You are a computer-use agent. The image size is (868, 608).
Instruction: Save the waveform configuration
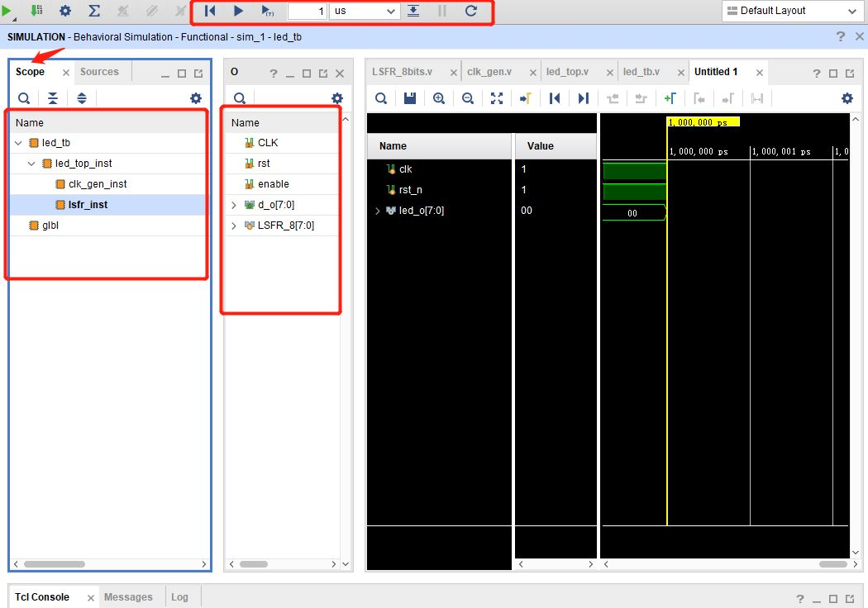pyautogui.click(x=409, y=97)
